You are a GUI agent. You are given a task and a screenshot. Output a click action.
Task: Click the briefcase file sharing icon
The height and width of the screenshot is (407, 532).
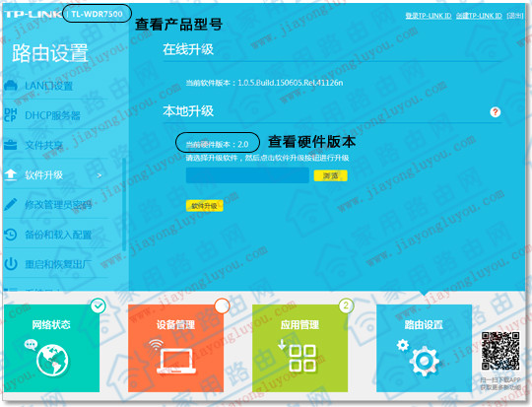point(11,145)
